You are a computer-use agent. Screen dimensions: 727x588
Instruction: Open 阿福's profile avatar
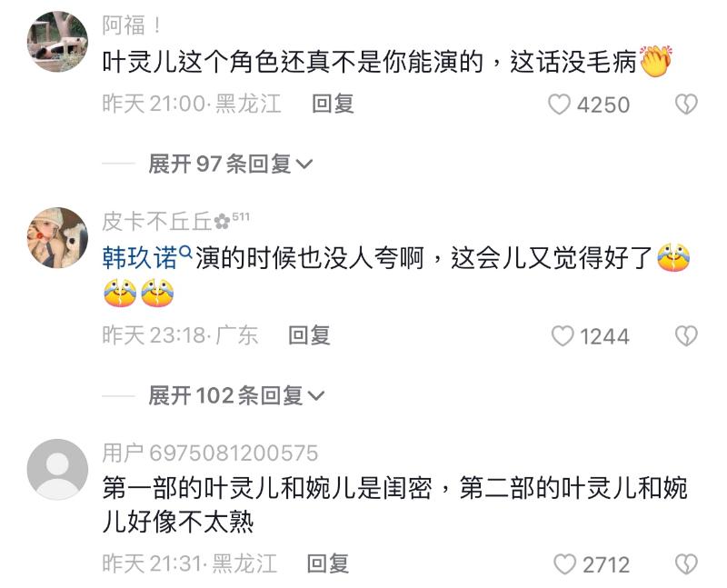pos(57,42)
